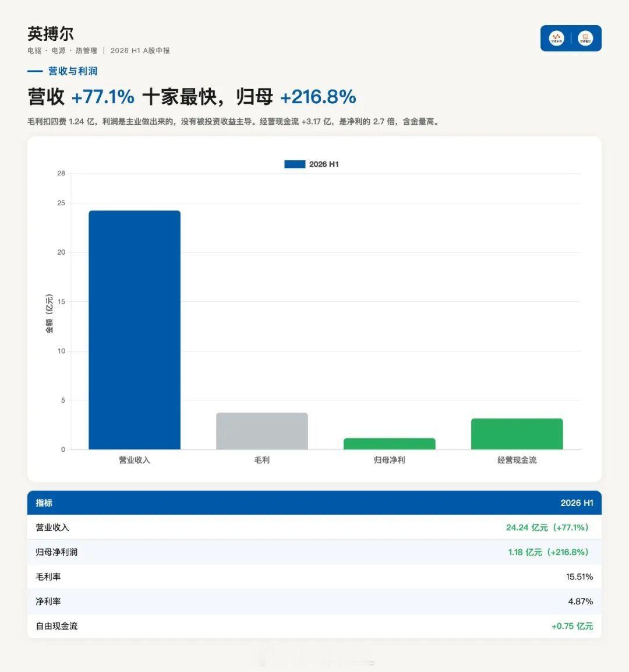Click the 毛利率 table row label

coord(48,577)
